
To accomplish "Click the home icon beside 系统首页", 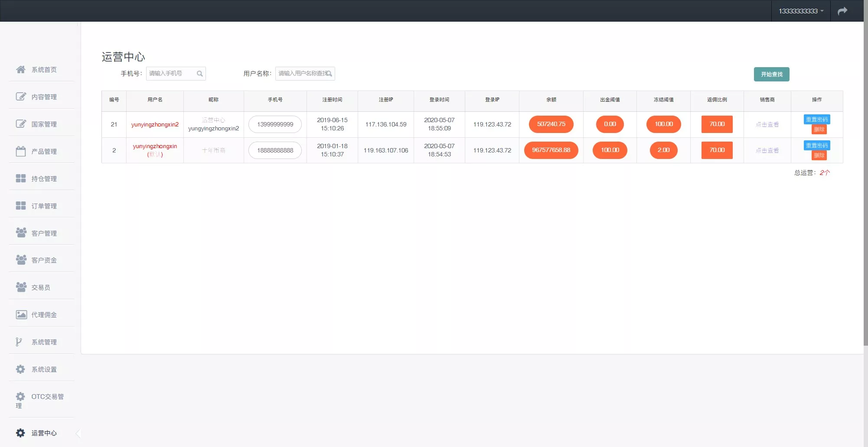I will point(20,69).
